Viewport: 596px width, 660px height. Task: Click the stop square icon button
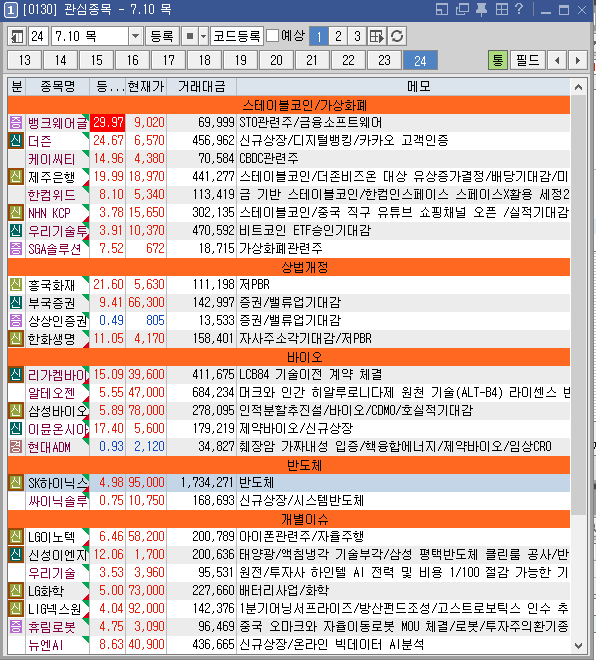tap(190, 36)
